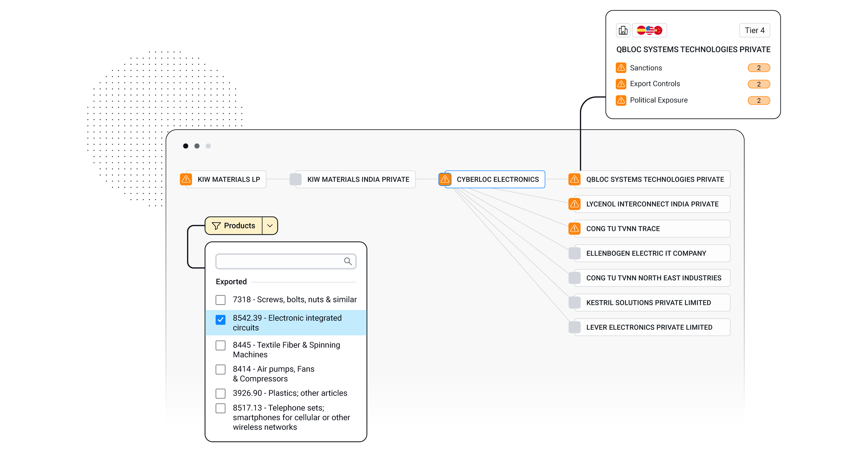The width and height of the screenshot is (868, 454).
Task: Click the warning icon beside KIW MATERIALS LP
Action: 186,179
